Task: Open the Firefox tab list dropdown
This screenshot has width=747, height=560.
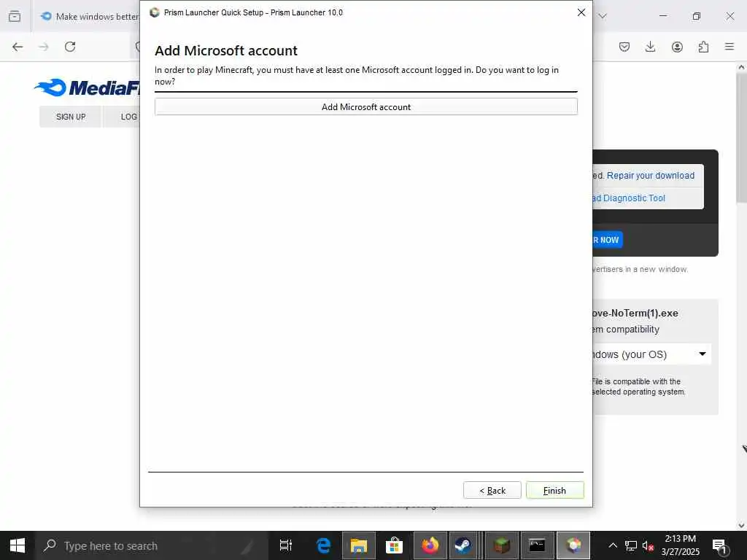Action: coord(603,16)
